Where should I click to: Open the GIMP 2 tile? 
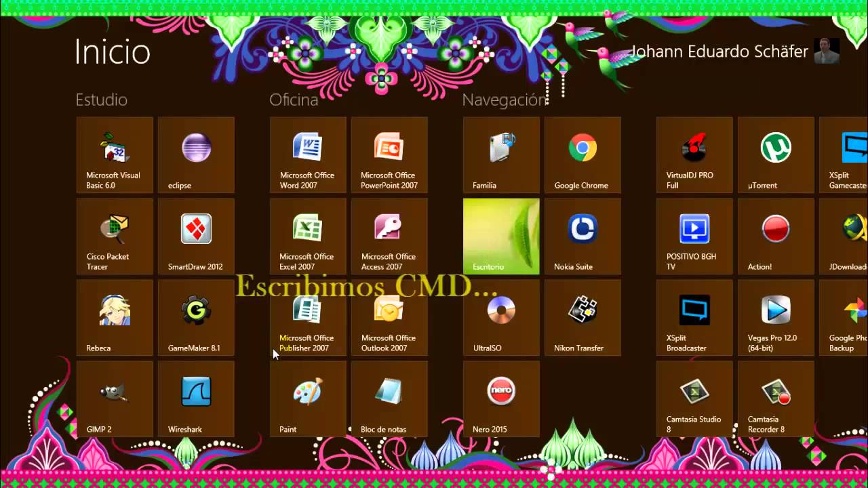point(115,399)
